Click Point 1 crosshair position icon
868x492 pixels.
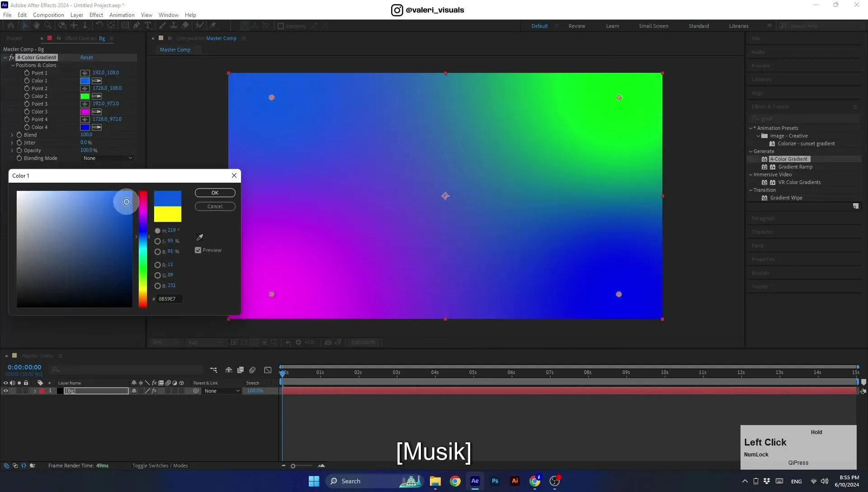click(85, 73)
